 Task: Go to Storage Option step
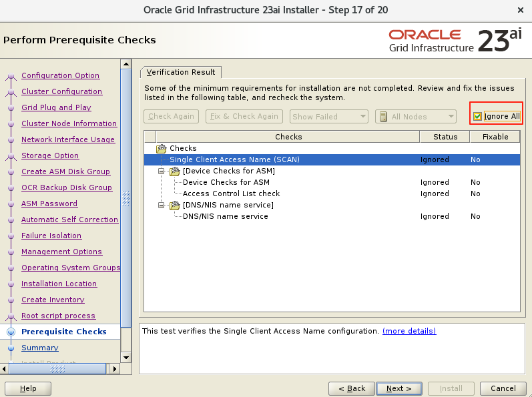(50, 155)
